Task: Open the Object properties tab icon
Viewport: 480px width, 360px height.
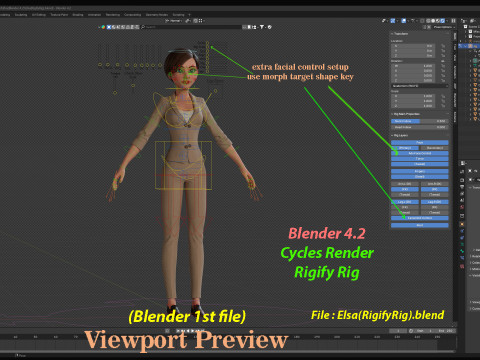Action: 462,224
